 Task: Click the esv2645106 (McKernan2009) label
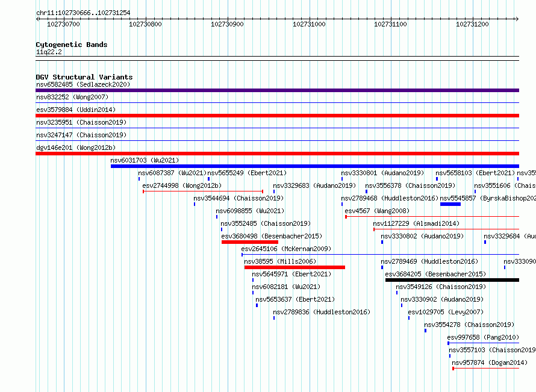click(x=286, y=249)
